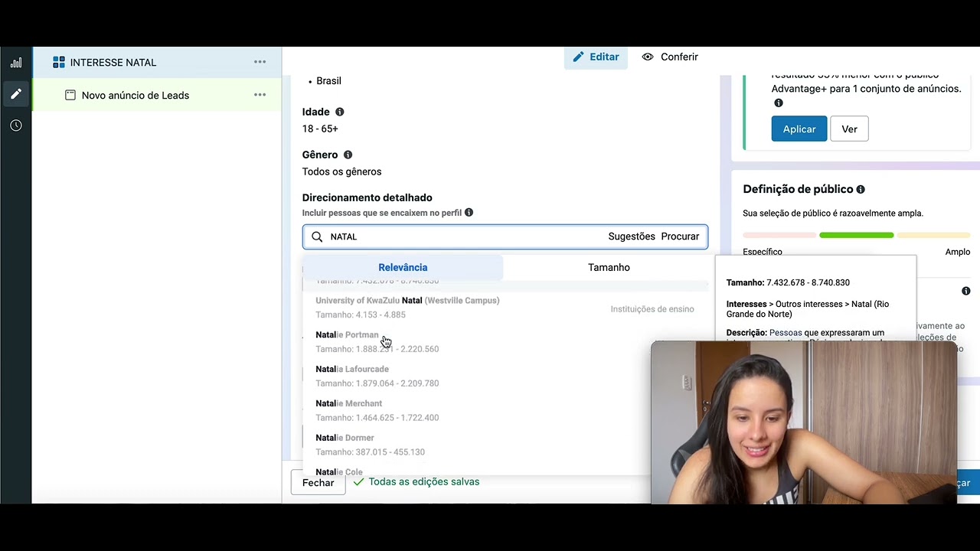Click the Ver button
Viewport: 980px width, 551px height.
tap(850, 129)
